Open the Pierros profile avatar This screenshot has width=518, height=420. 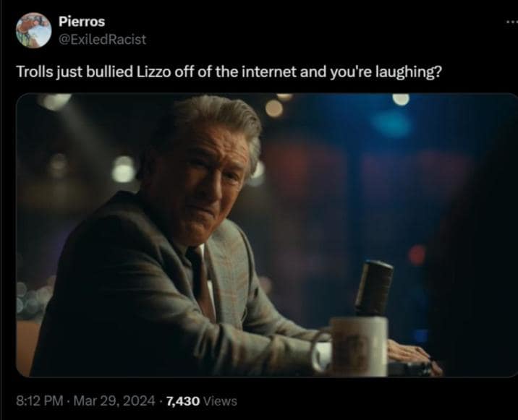[34, 30]
